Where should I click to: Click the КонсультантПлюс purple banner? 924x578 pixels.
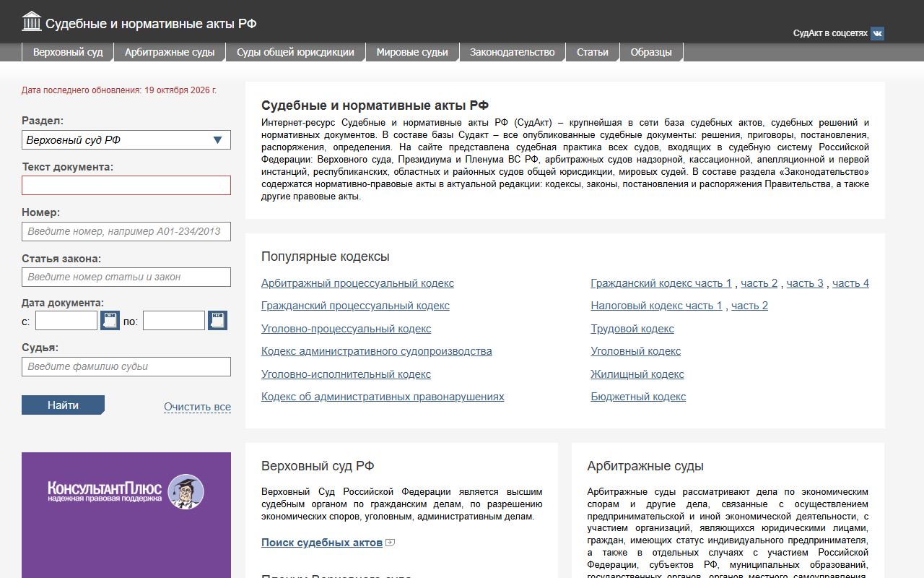[126, 515]
